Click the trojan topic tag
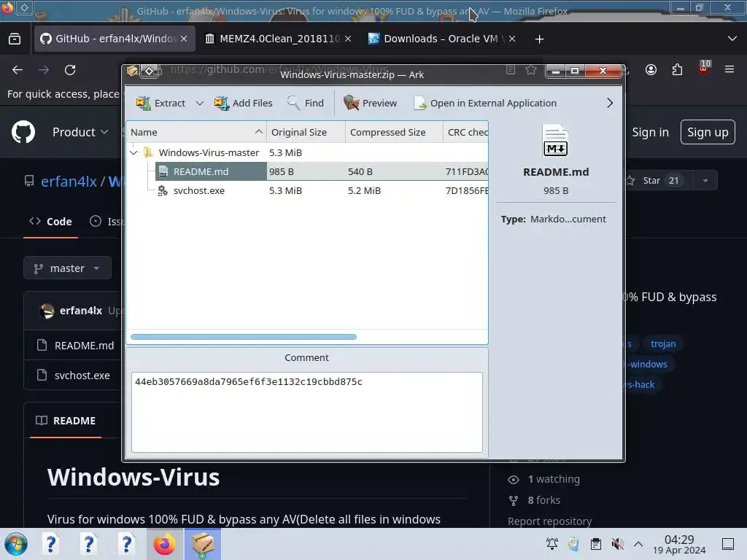 [x=662, y=344]
